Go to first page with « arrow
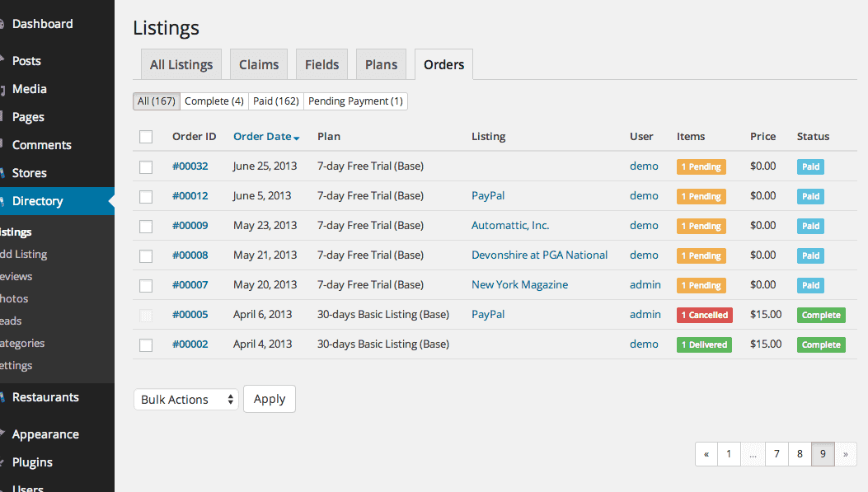This screenshot has width=868, height=492. pyautogui.click(x=706, y=454)
